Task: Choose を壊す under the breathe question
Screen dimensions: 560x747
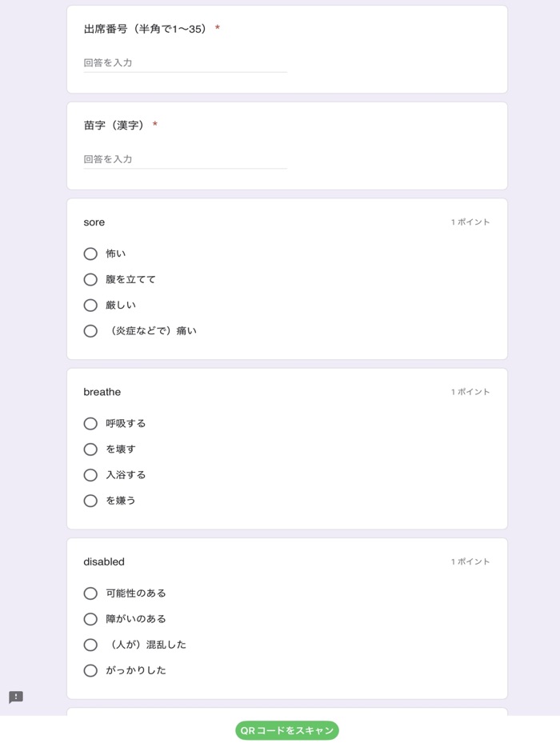Action: click(90, 449)
